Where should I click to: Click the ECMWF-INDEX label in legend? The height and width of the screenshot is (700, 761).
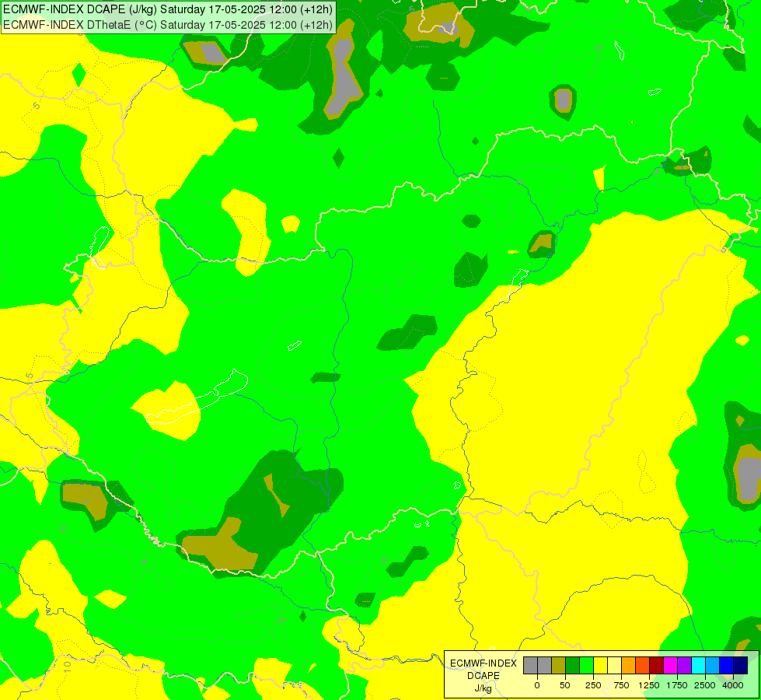[x=483, y=663]
